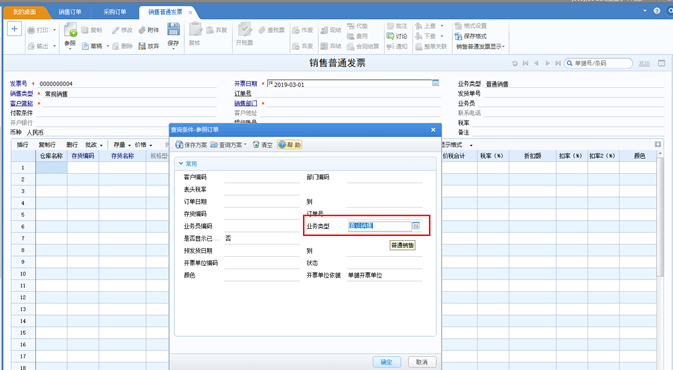Image resolution: width=673 pixels, height=370 pixels.
Task: Go to the previous record arrow
Action: (x=536, y=63)
